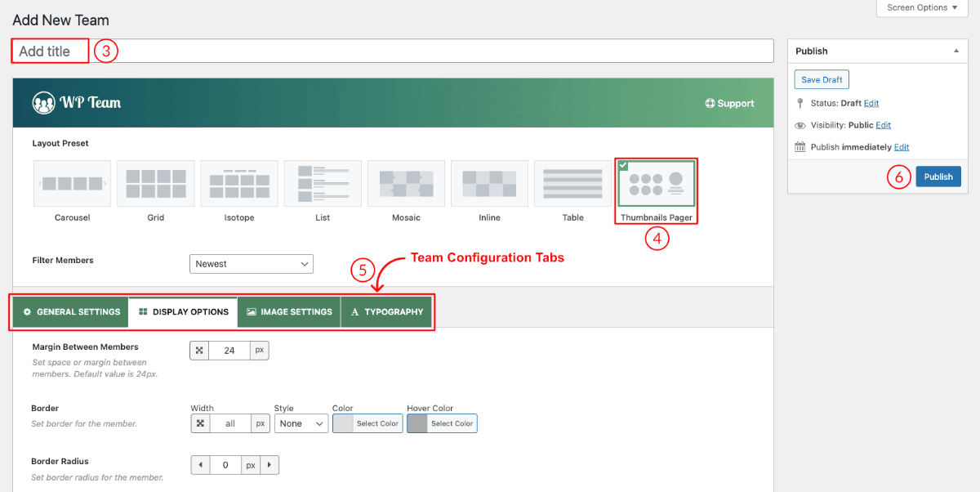The width and height of the screenshot is (980, 492).
Task: Collapse the Publish panel
Action: 955,50
